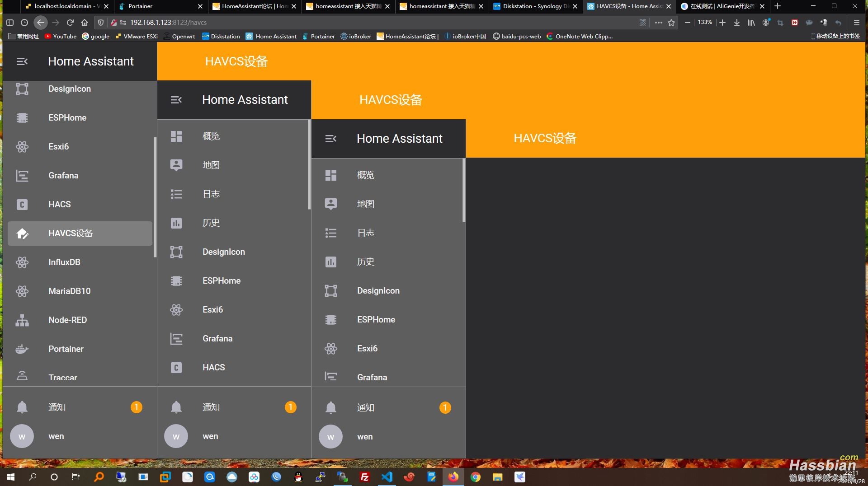868x486 pixels.
Task: Click the wen avatar in the innermost sidebar
Action: [331, 437]
